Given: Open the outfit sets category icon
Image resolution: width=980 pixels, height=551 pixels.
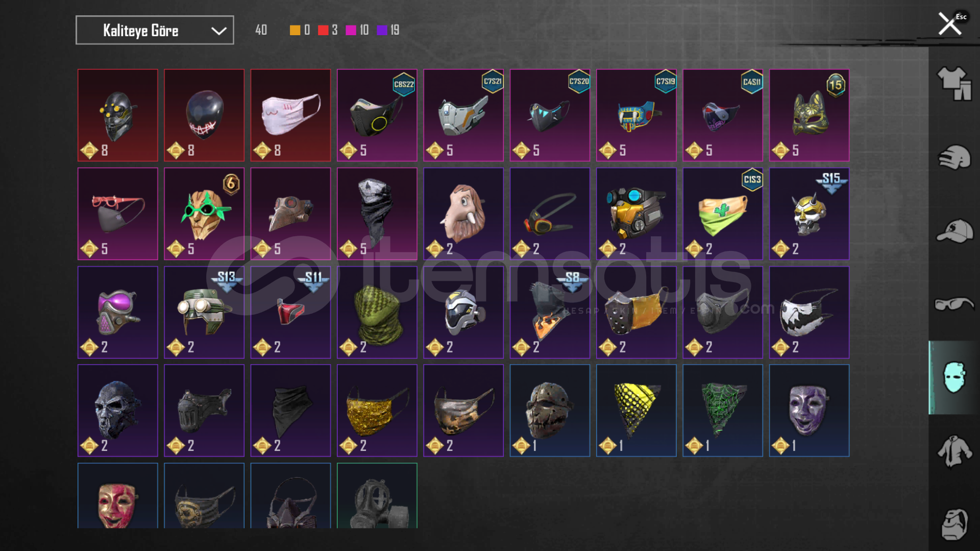Looking at the screenshot, I should [954, 84].
